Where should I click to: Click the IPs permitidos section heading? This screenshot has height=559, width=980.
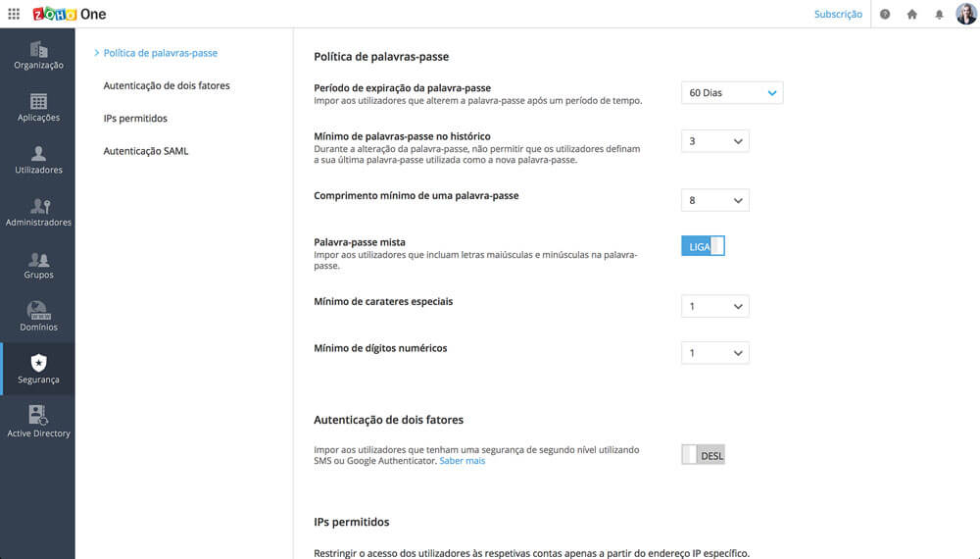point(351,522)
